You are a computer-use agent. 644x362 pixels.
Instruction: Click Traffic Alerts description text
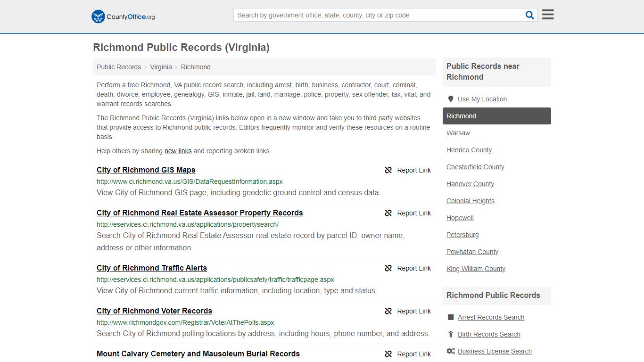[237, 291]
